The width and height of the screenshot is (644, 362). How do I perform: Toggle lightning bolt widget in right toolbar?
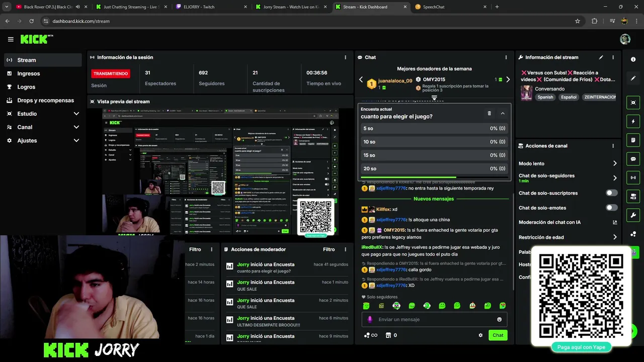[633, 121]
